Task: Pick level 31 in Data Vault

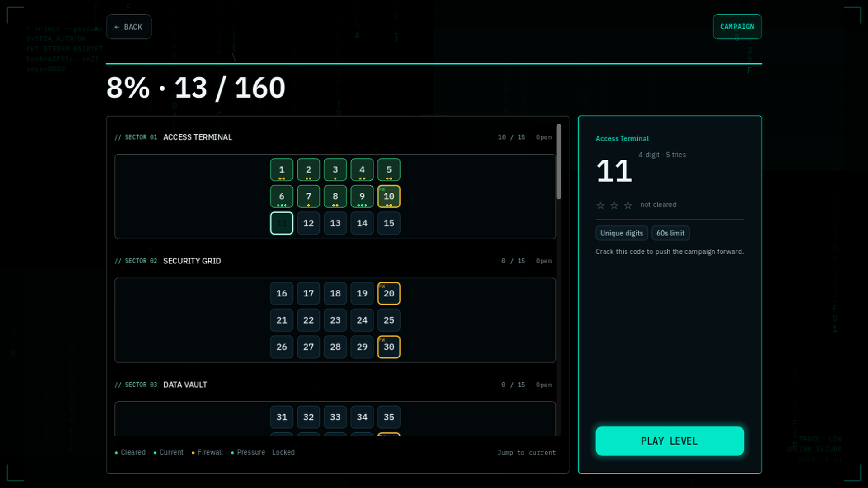Action: coord(282,418)
